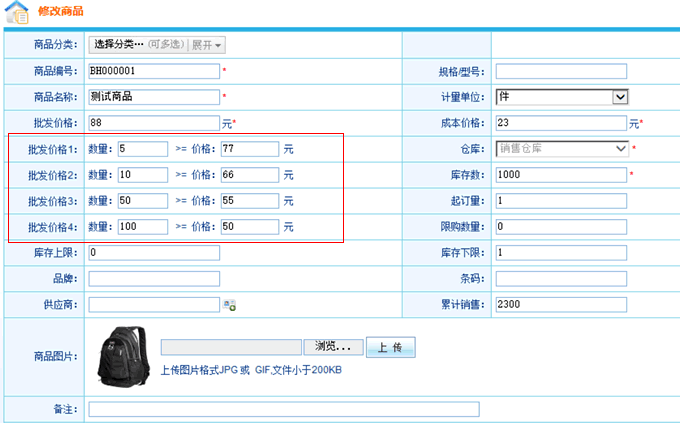Click the 备注 remarks input field
This screenshot has height=423, width=680.
tap(284, 409)
